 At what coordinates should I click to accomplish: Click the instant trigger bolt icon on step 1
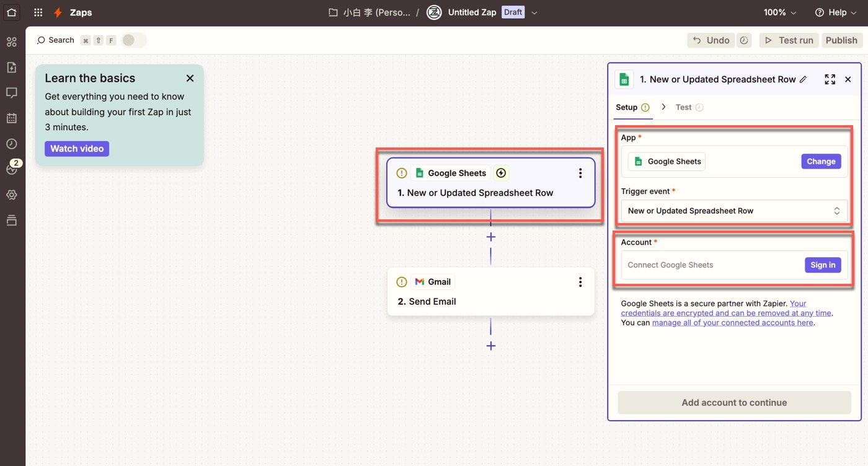click(501, 174)
